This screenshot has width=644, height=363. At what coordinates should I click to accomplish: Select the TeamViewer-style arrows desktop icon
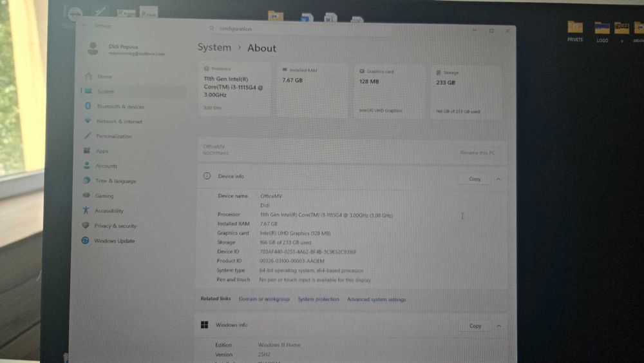(x=74, y=15)
